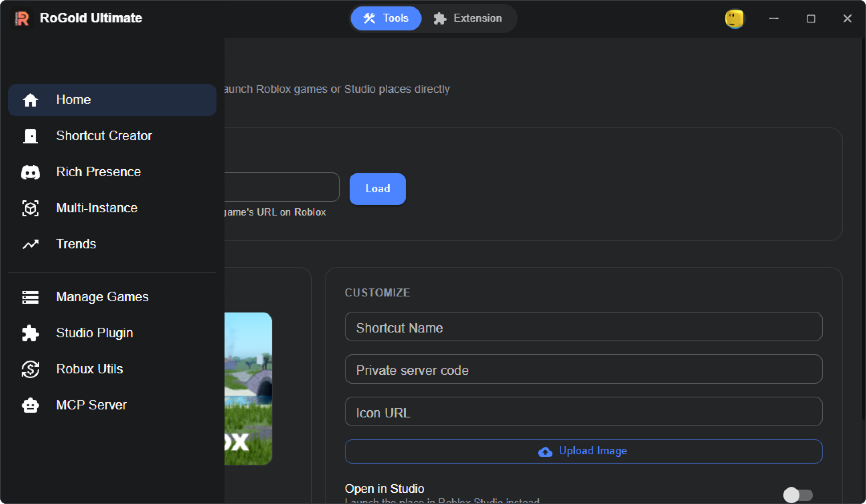This screenshot has width=866, height=504.
Task: Enable the Open in Studio toggle
Action: [x=798, y=495]
